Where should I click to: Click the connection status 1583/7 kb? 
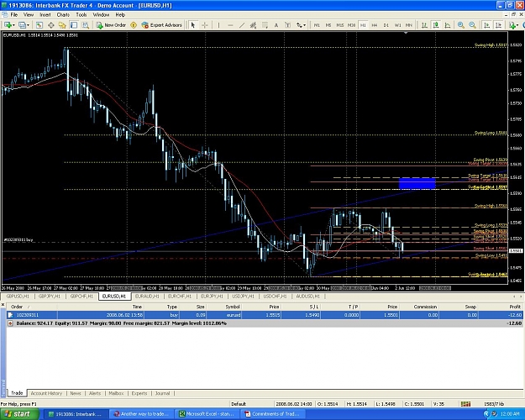pos(494,404)
